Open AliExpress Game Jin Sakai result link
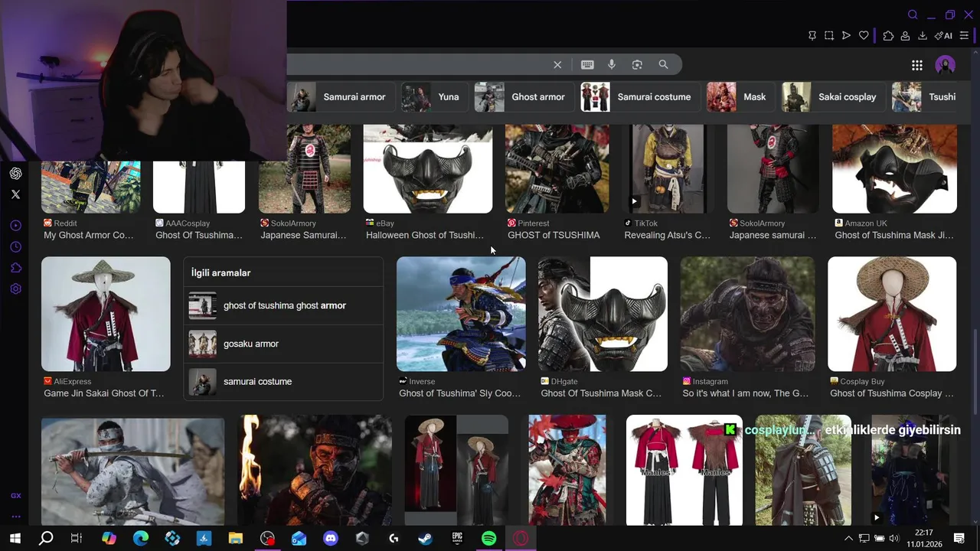Screen dimensions: 980x551 click(x=104, y=393)
